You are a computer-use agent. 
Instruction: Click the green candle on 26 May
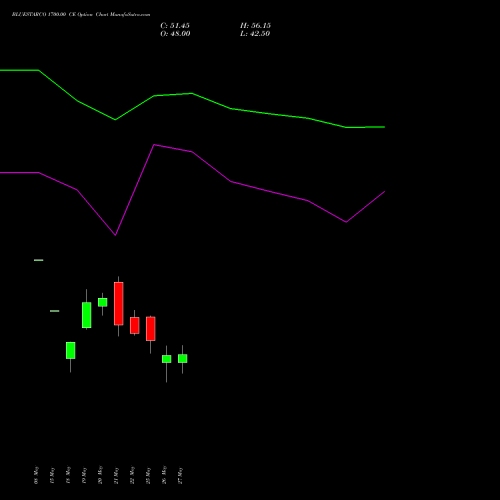[167, 359]
